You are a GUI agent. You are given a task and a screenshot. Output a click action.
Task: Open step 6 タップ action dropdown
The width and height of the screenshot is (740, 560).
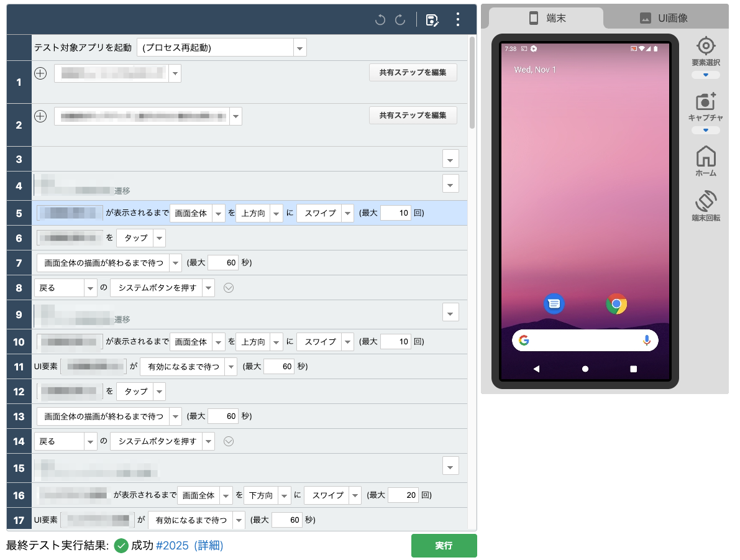click(159, 238)
